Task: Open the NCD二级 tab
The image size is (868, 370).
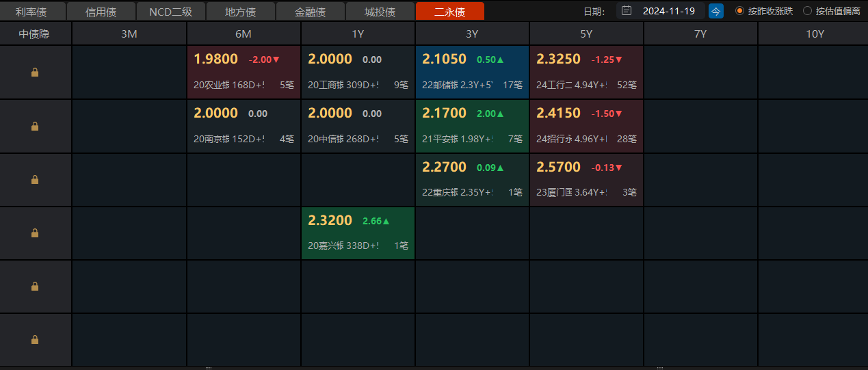Action: tap(171, 12)
